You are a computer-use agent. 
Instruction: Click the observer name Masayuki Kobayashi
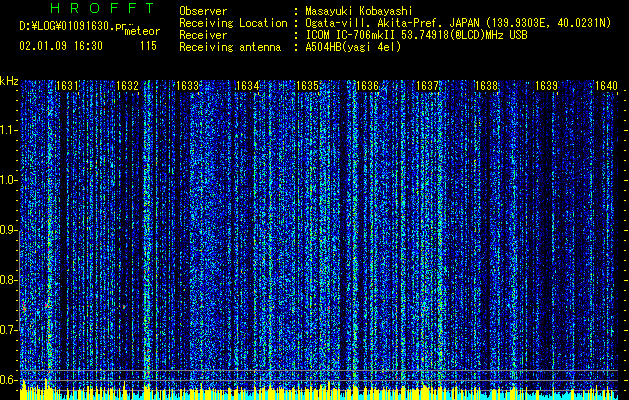359,11
